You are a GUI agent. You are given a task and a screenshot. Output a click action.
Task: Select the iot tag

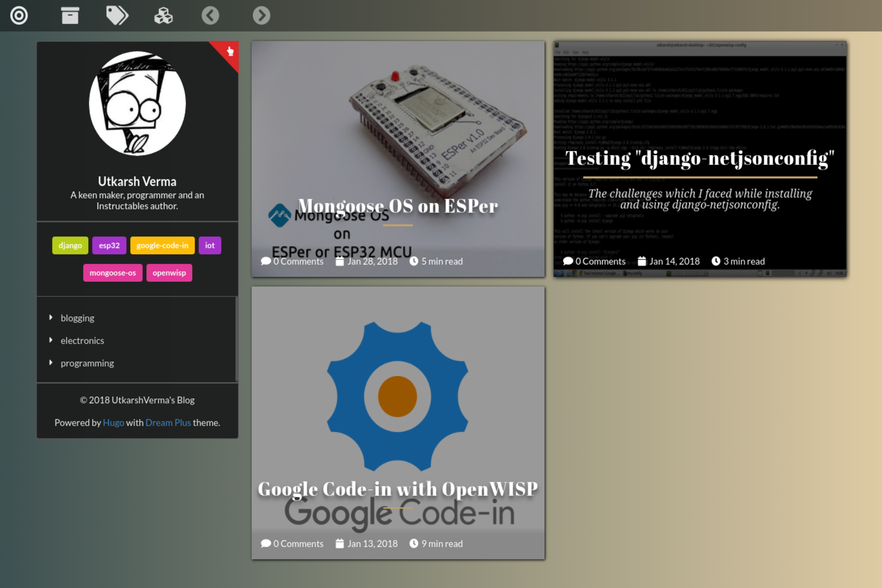point(210,245)
